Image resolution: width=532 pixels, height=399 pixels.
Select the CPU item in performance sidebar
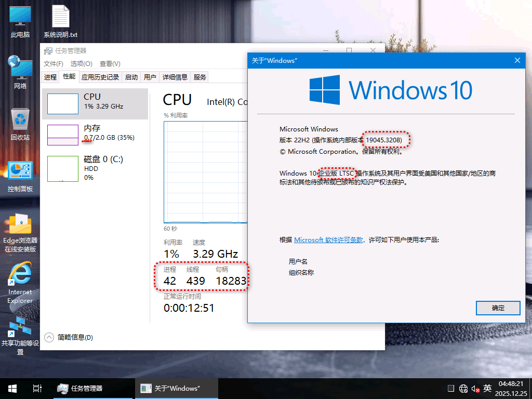(x=95, y=104)
